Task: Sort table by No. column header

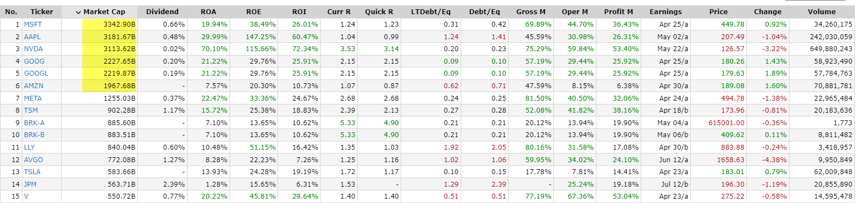Action: pyautogui.click(x=11, y=11)
